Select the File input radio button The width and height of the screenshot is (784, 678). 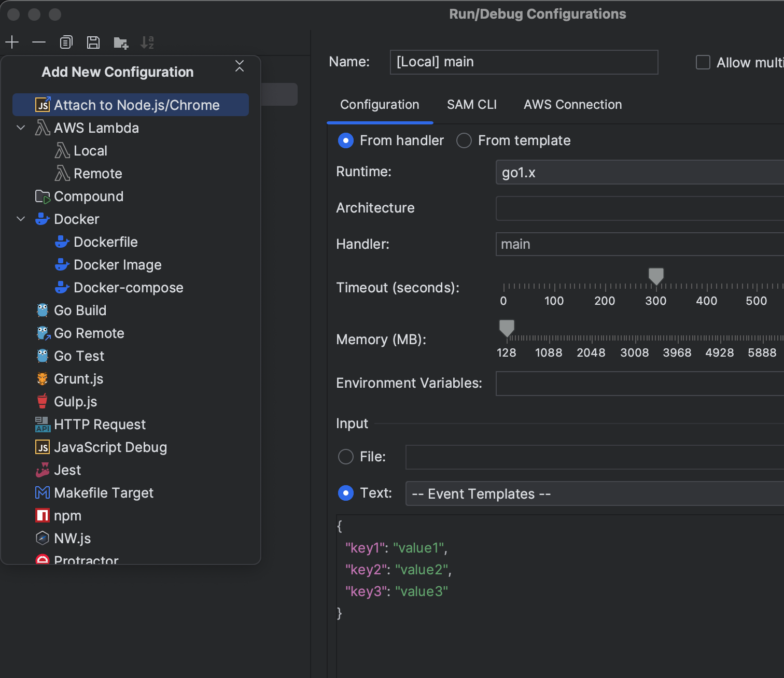(346, 457)
